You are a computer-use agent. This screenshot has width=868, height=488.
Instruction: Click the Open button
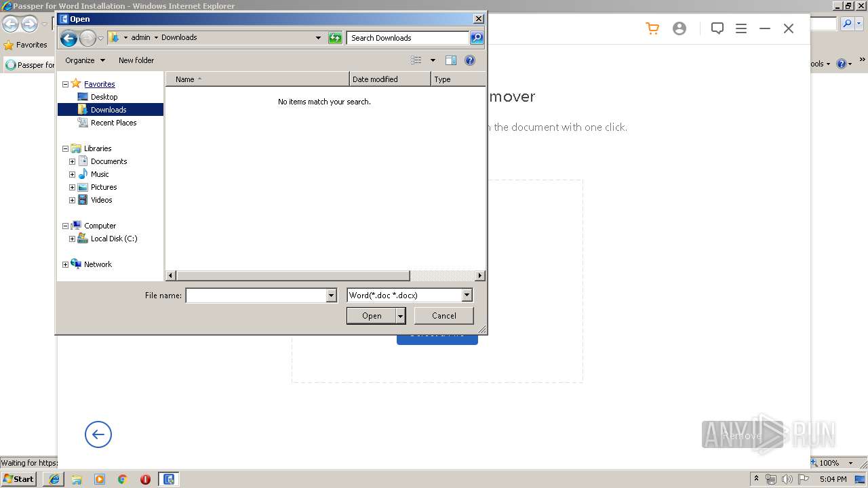pyautogui.click(x=372, y=316)
